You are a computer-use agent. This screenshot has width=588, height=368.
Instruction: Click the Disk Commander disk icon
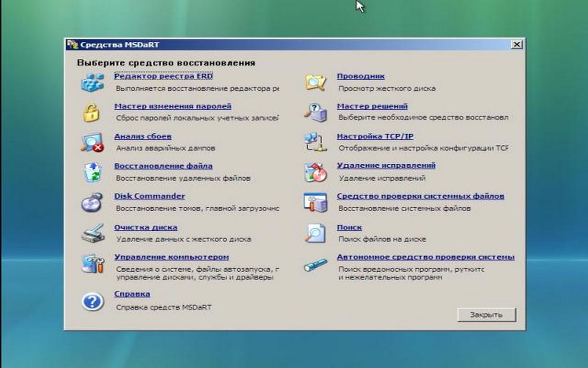tap(92, 202)
